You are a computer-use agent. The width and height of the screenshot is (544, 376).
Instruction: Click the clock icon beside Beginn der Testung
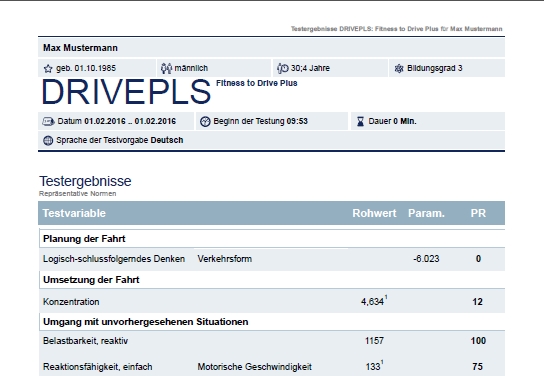coord(205,121)
